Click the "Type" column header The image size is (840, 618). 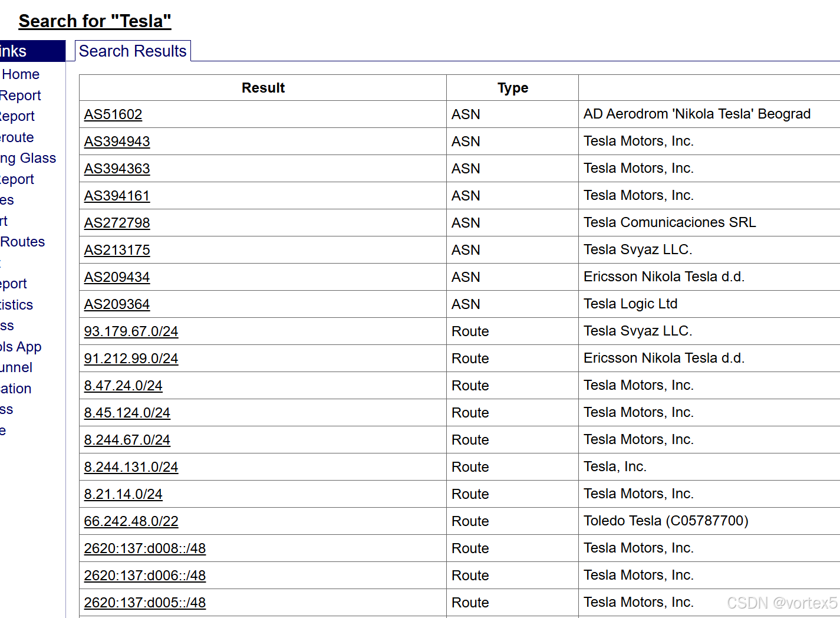click(513, 88)
